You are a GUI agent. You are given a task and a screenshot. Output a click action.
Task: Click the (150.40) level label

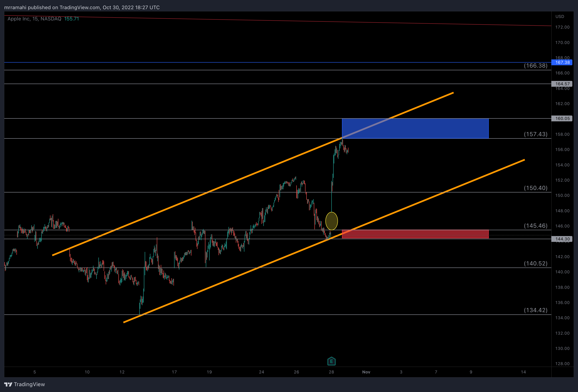[x=535, y=188]
